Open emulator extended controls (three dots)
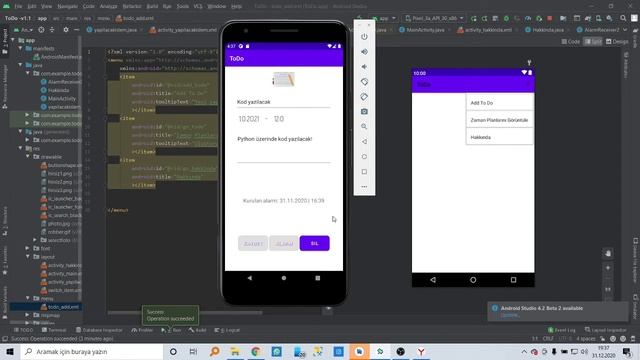This screenshot has width=640, height=360. (364, 187)
